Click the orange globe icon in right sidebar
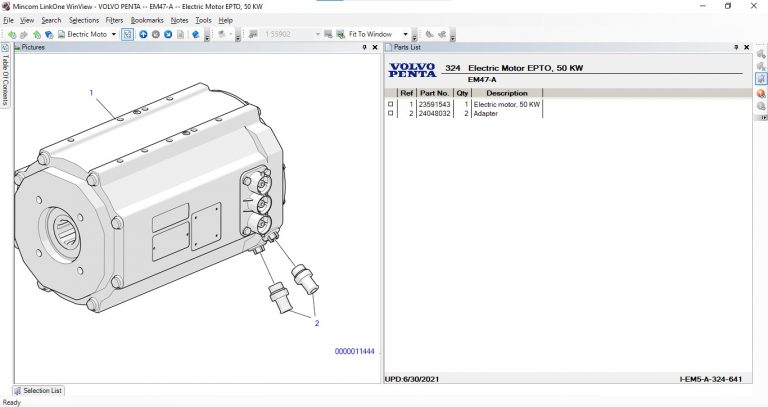This screenshot has height=407, width=768. (761, 93)
